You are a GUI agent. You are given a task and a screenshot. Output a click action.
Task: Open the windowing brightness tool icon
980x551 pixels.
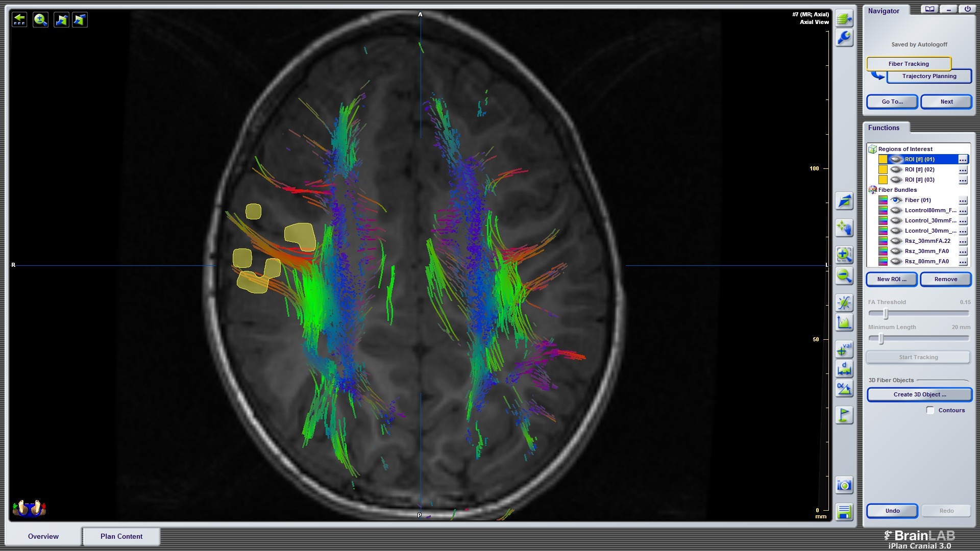coord(844,303)
